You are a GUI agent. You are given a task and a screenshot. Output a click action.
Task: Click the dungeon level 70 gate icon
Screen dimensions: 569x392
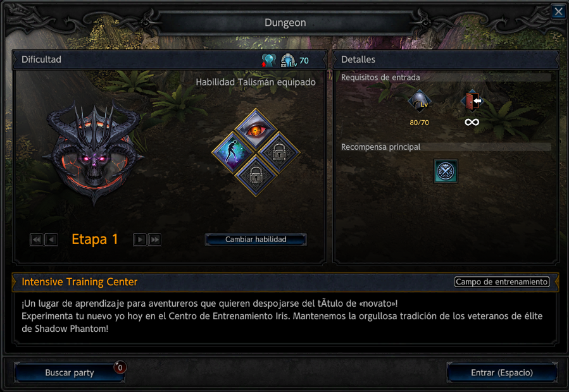point(289,61)
